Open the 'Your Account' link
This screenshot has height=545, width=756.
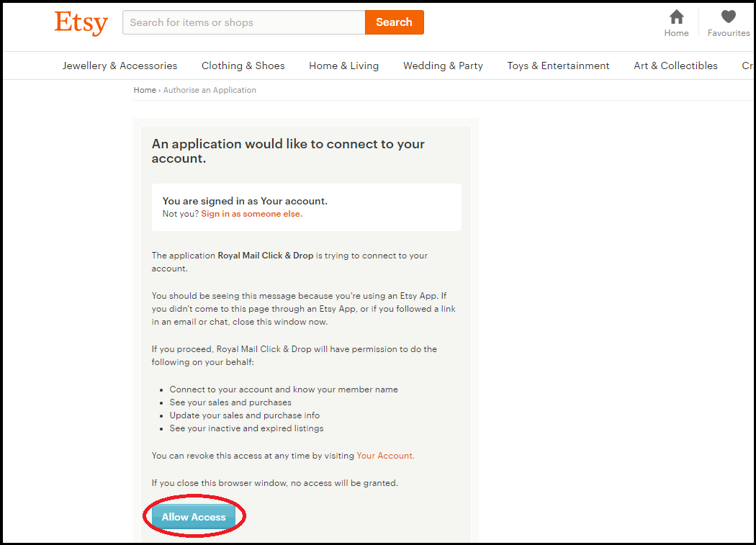384,456
